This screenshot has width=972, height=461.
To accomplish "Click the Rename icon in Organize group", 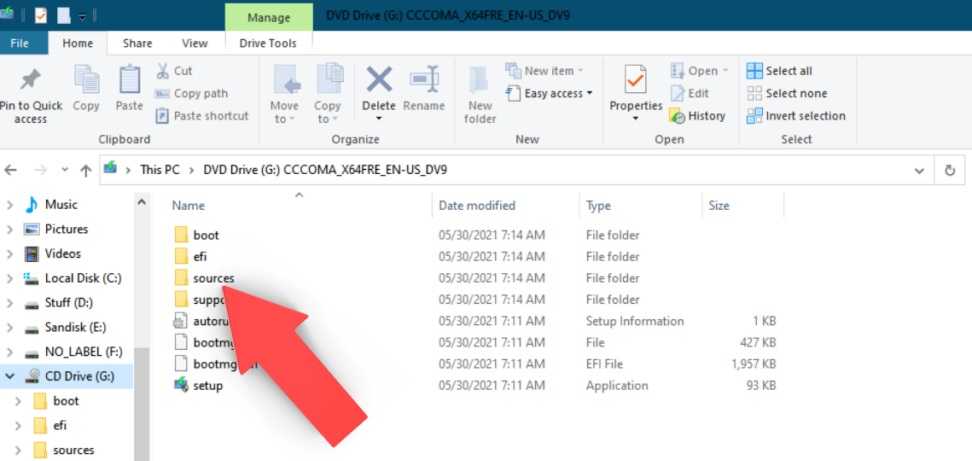I will (424, 80).
